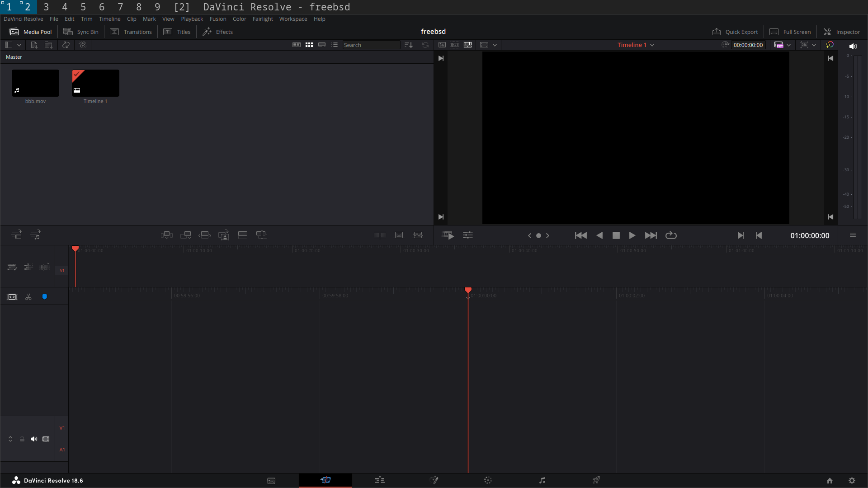Select the bbb.mov clip thumbnail
The height and width of the screenshot is (488, 868).
point(35,83)
